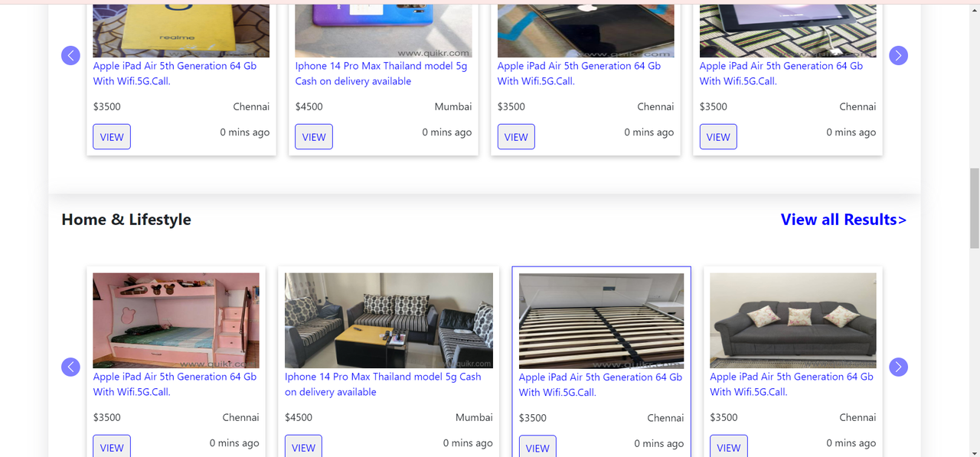Viewport: 980px width, 457px height.
Task: Open listing title under the slat bed frame
Action: [600, 385]
